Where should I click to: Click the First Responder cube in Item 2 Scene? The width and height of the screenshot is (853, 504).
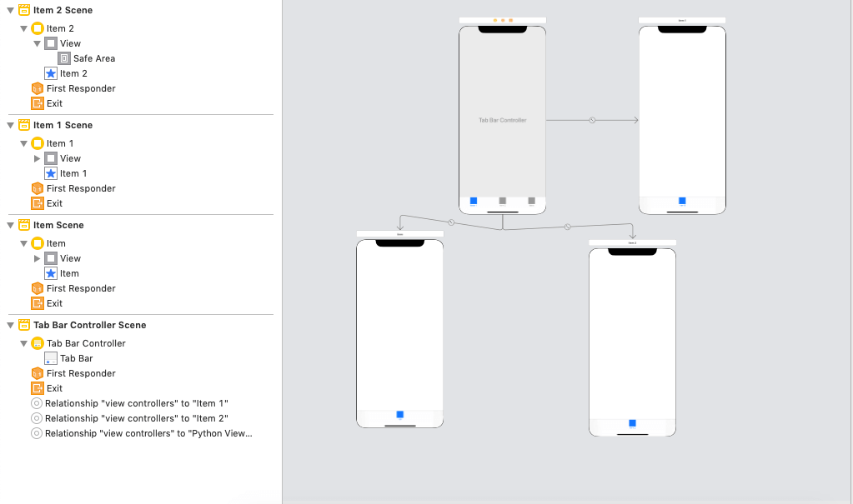(37, 88)
